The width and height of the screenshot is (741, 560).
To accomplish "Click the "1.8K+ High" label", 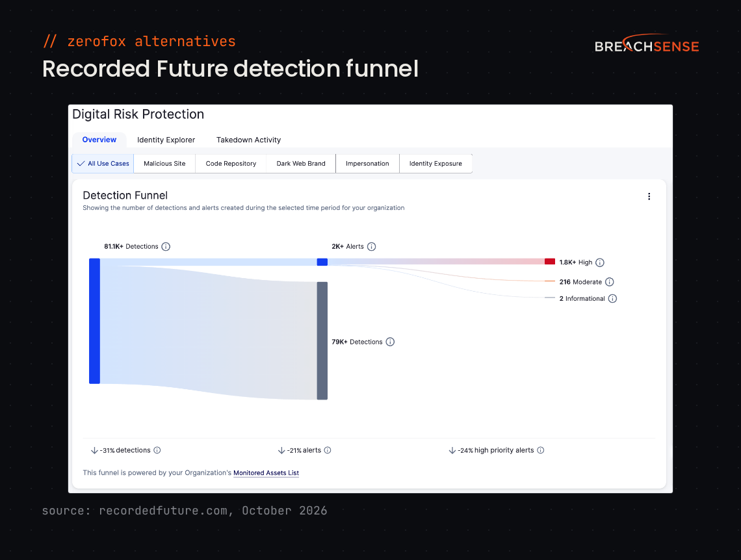I will [x=576, y=262].
